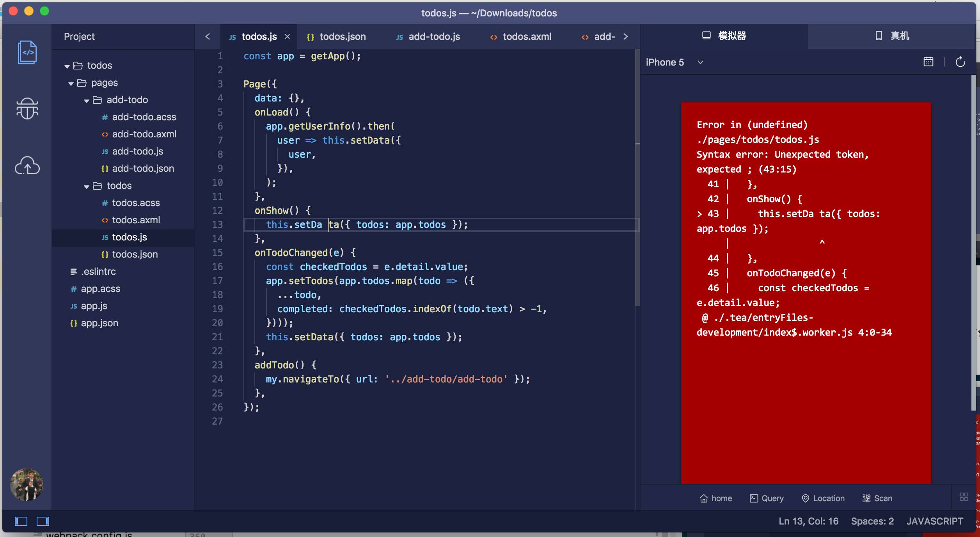Toggle the left sidebar panel visibility
This screenshot has width=980, height=537.
click(21, 521)
